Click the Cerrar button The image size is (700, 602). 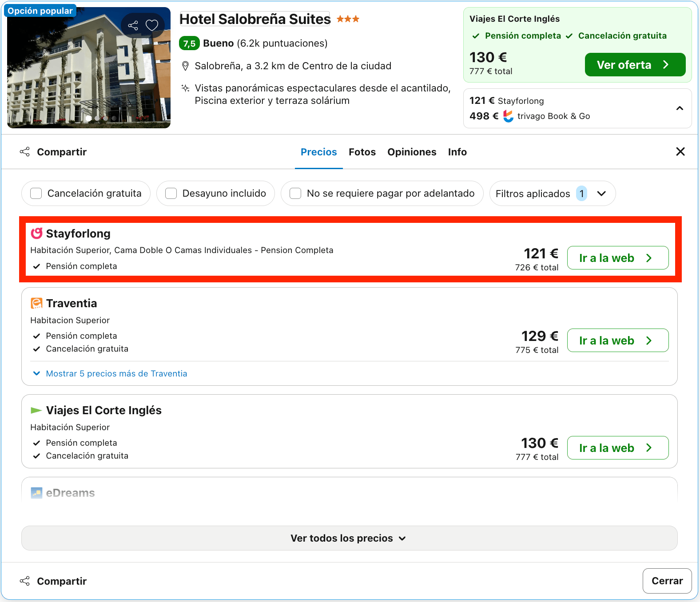click(x=667, y=581)
